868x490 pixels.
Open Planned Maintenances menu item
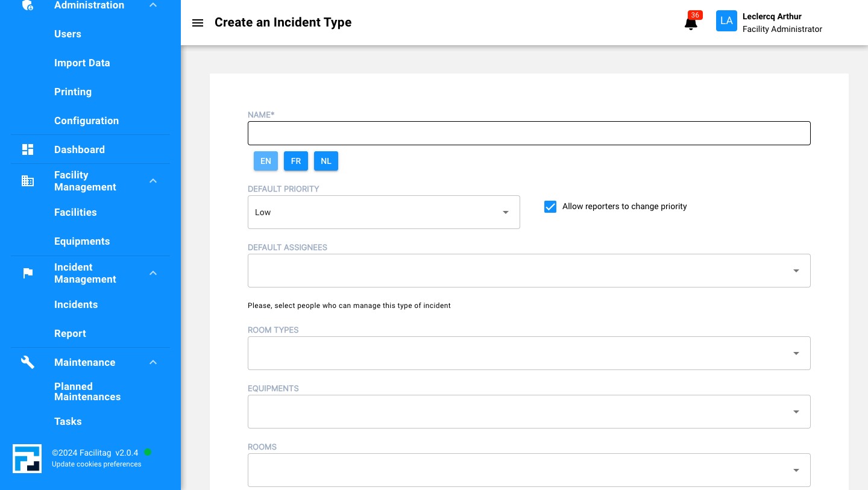click(x=87, y=392)
